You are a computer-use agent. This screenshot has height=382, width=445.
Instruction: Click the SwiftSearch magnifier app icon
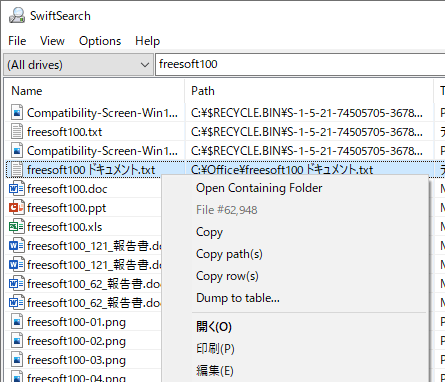(x=17, y=15)
